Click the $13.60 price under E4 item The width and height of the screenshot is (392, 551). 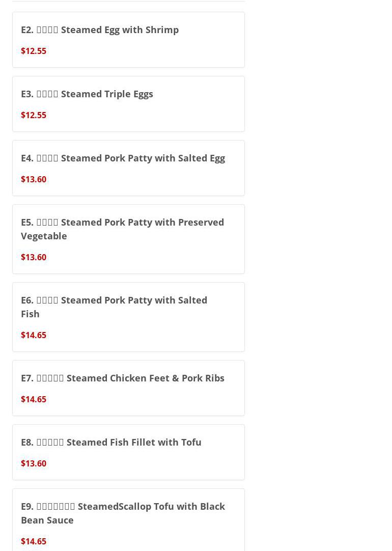pos(34,179)
